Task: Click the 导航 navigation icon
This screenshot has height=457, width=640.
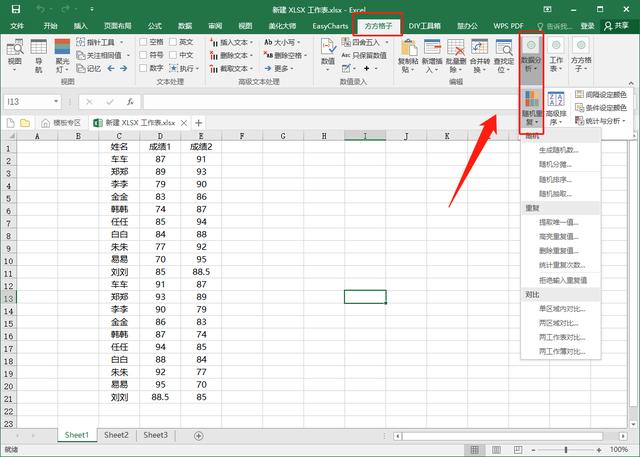Action: click(x=38, y=56)
